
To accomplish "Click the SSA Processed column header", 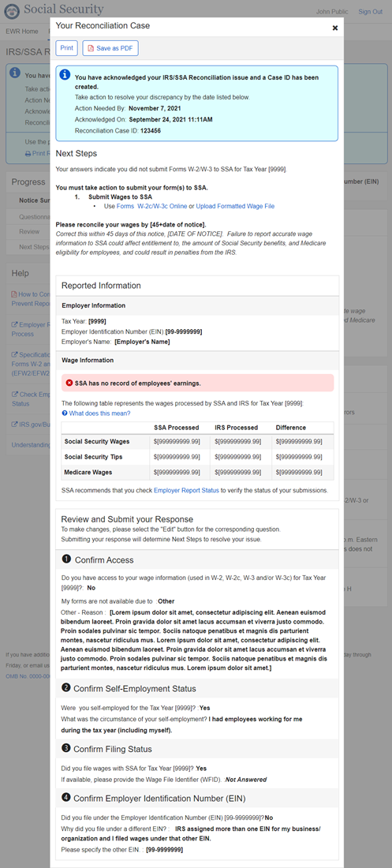I will (177, 428).
